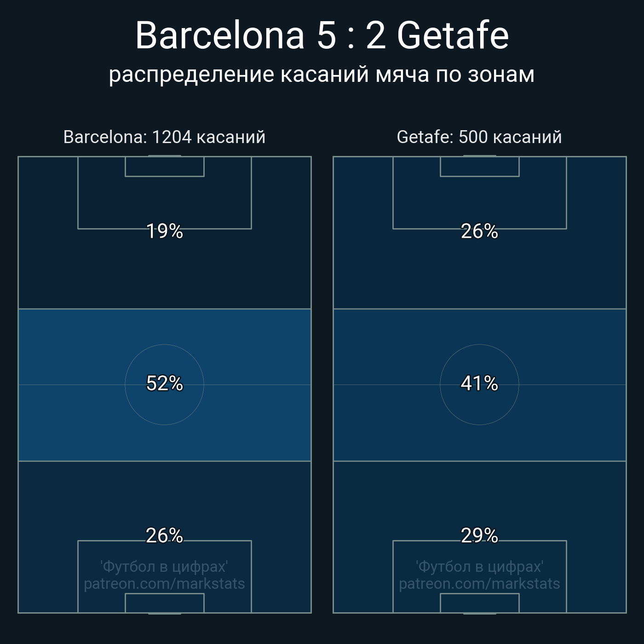The width and height of the screenshot is (644, 644).
Task: Click the 26% value on Barcelona's bottom zone
Action: pos(164,535)
